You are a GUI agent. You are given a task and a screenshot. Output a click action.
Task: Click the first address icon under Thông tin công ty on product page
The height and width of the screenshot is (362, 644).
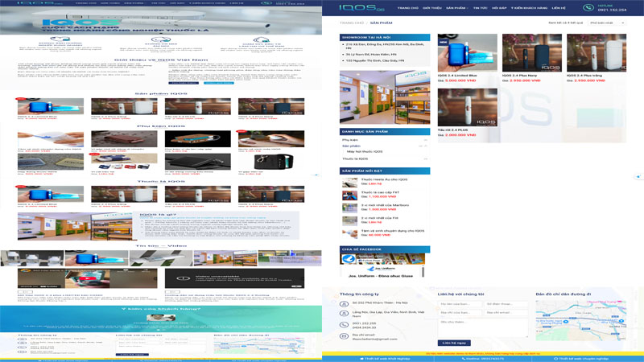pos(344,304)
